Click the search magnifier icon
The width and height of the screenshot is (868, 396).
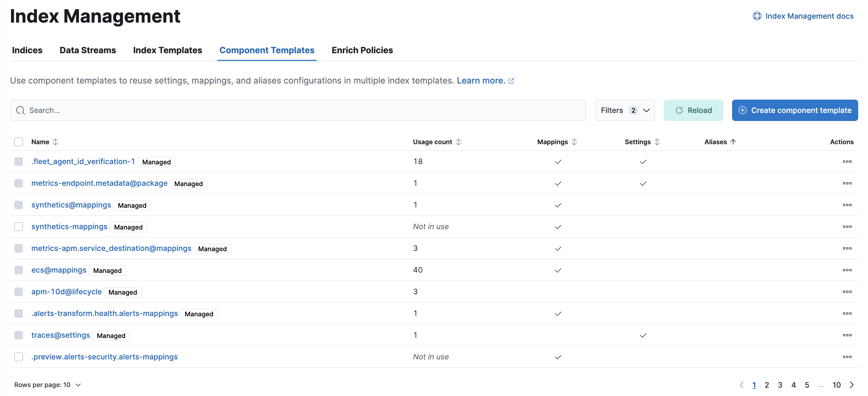[20, 110]
